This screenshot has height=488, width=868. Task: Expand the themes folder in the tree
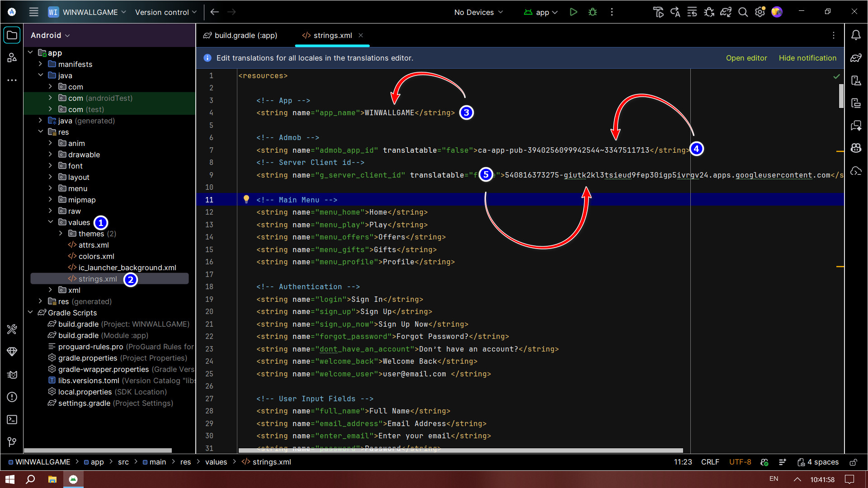(x=61, y=234)
